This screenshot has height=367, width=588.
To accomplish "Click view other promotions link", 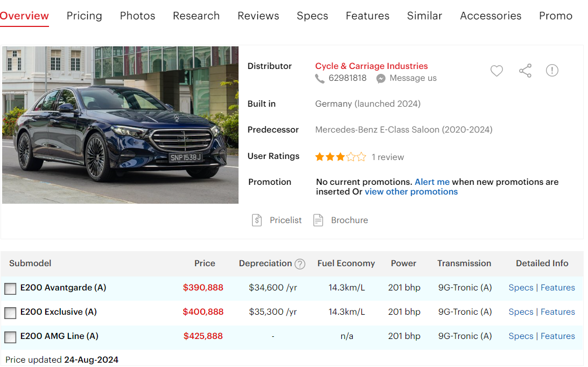I will [x=411, y=192].
